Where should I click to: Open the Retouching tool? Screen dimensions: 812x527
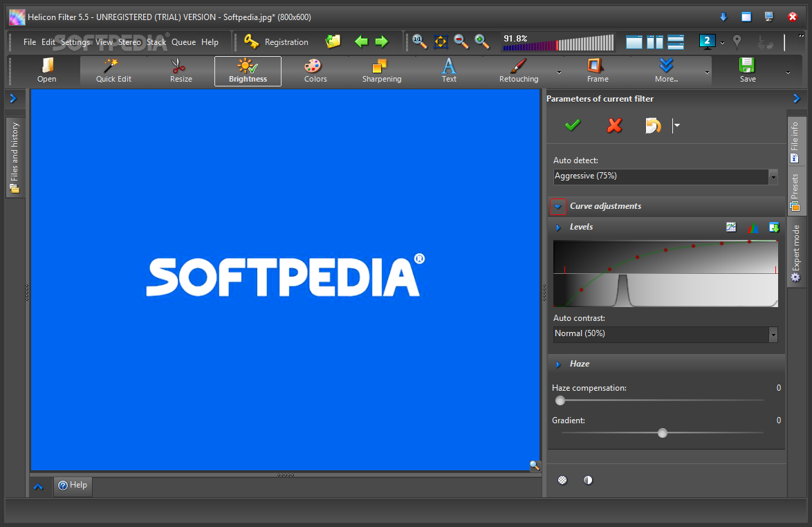518,71
